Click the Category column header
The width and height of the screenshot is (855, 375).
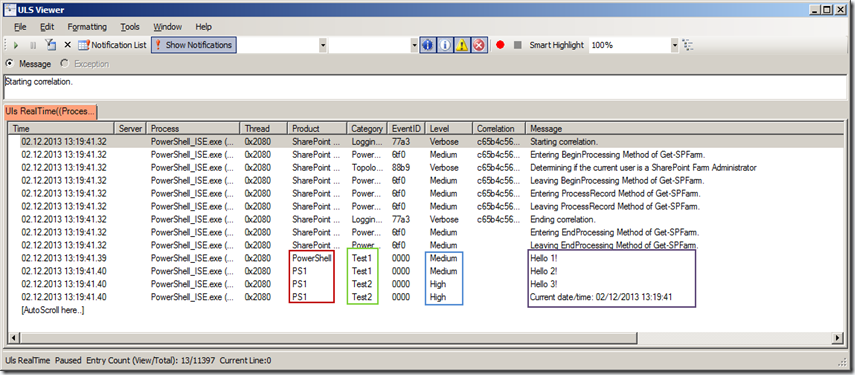click(x=367, y=129)
